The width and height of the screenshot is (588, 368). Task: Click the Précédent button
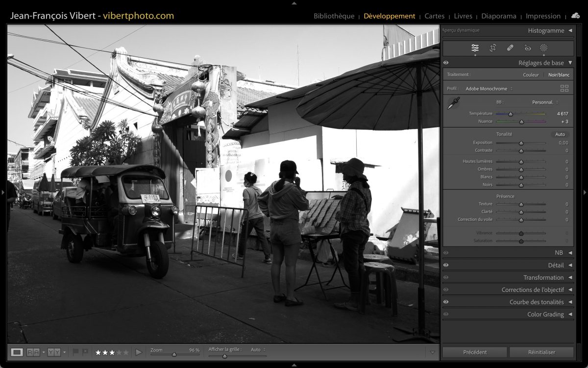[x=475, y=352]
